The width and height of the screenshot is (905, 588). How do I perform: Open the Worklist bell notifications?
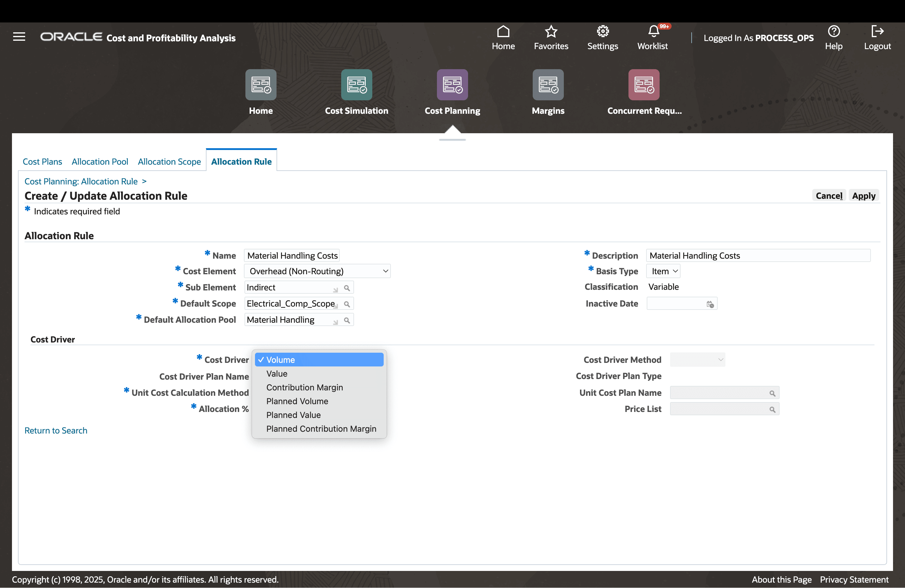653,31
